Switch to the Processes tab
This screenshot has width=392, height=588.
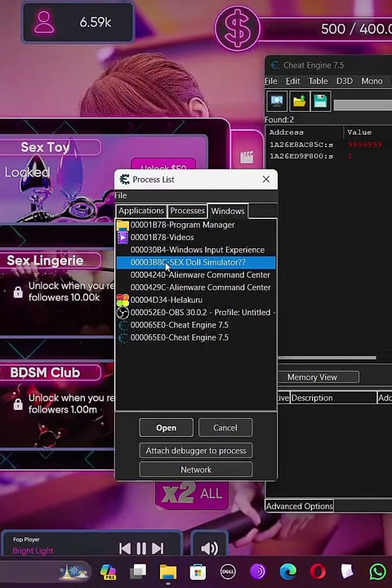(187, 211)
